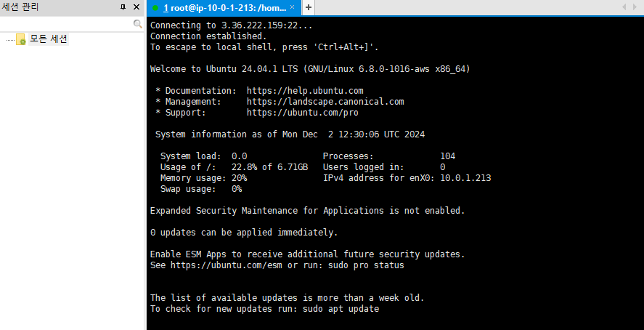Pin the session manager panel

[x=123, y=7]
